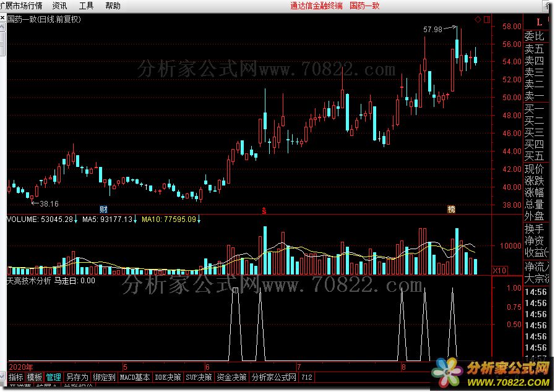555x392 pixels.
Task: Click the 换手 row in quote panel
Action: coord(534,229)
